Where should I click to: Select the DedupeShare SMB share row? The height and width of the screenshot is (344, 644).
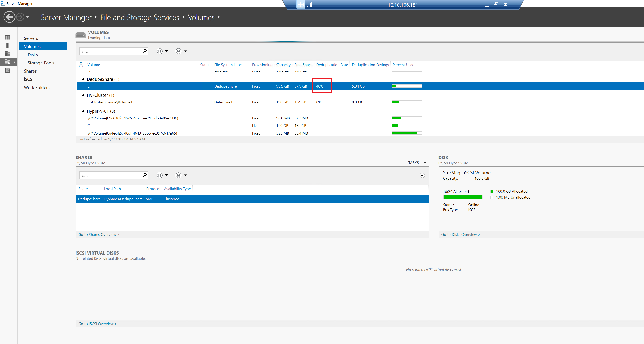pos(253,199)
